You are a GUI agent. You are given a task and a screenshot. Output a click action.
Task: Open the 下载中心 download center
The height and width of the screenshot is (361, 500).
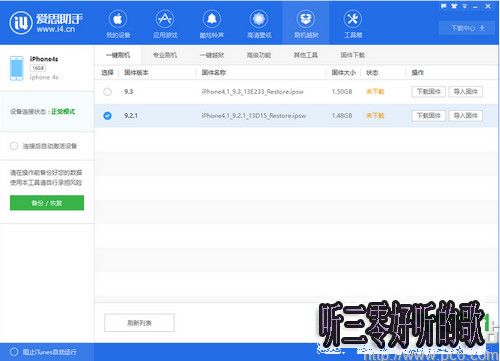[468, 28]
